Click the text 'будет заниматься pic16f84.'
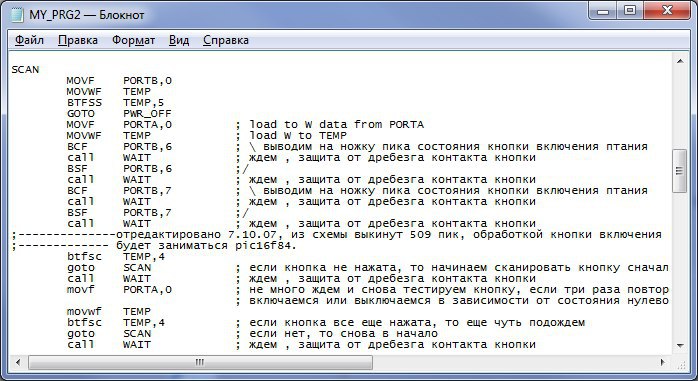 [206, 246]
